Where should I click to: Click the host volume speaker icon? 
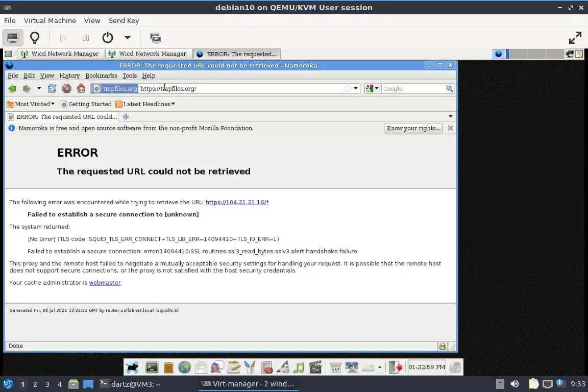(514, 384)
